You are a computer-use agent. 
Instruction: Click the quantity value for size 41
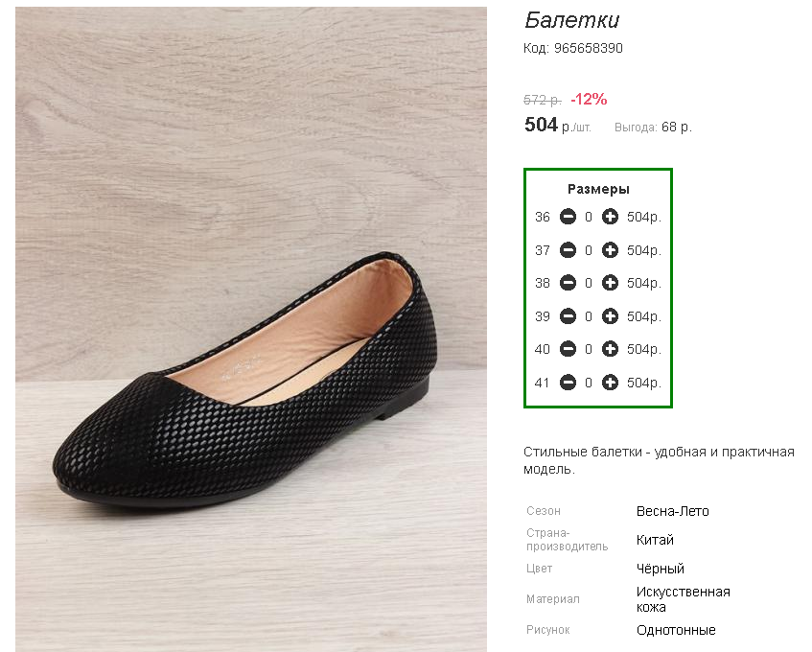click(x=589, y=383)
